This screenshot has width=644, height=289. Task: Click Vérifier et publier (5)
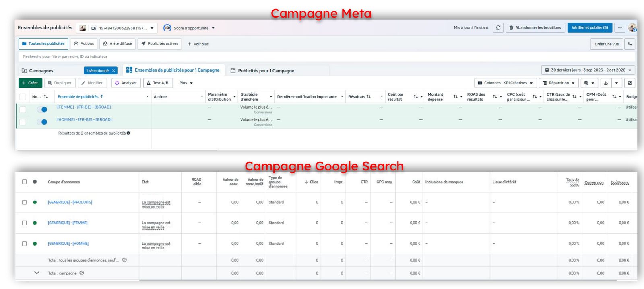tap(590, 28)
